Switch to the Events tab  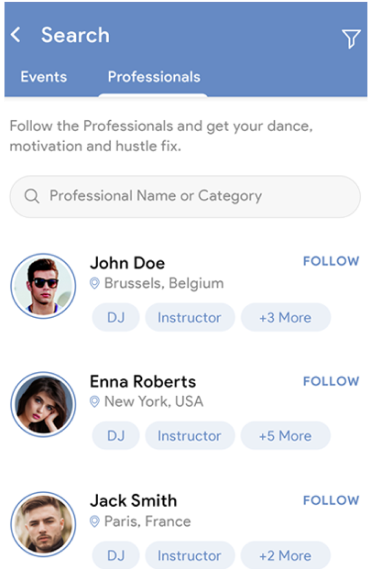(x=44, y=77)
